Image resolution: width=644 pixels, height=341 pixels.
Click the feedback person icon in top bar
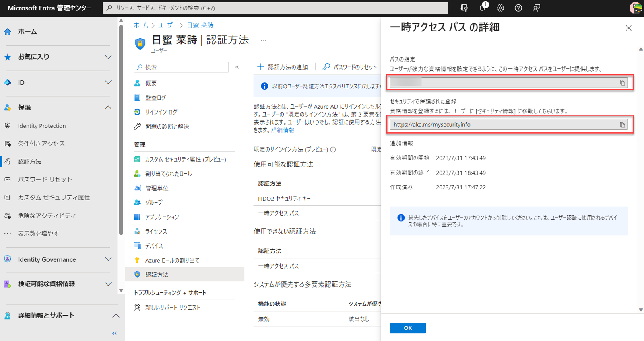pos(537,8)
